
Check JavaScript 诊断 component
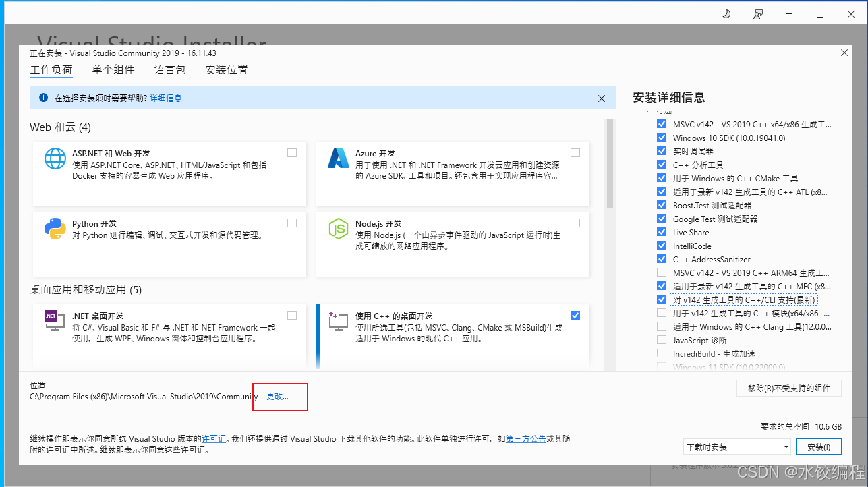661,340
